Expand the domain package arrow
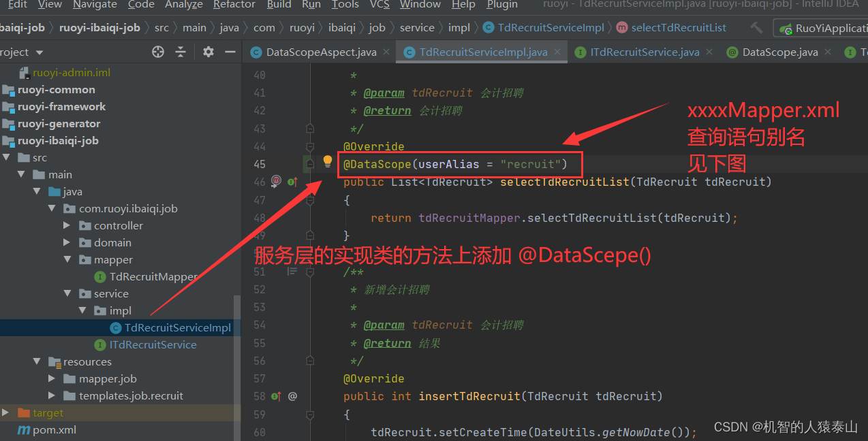Screen dimensions: 868x441 tap(67, 242)
